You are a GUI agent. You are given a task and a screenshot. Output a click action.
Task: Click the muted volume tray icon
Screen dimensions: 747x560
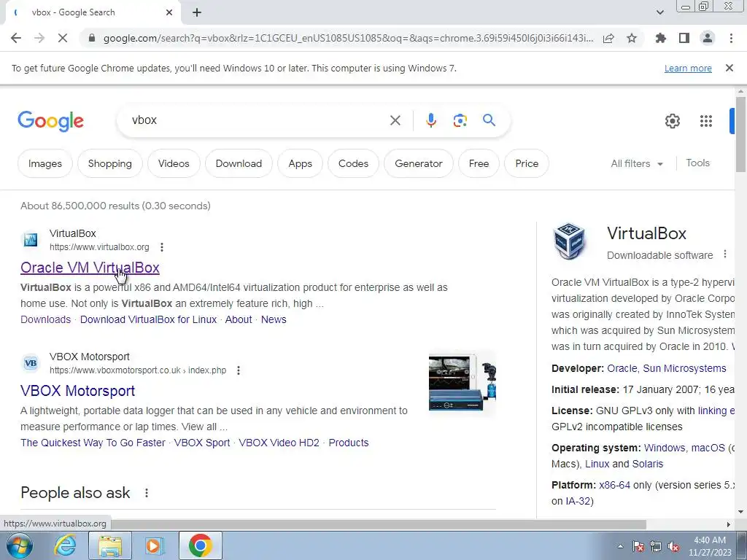click(x=673, y=547)
